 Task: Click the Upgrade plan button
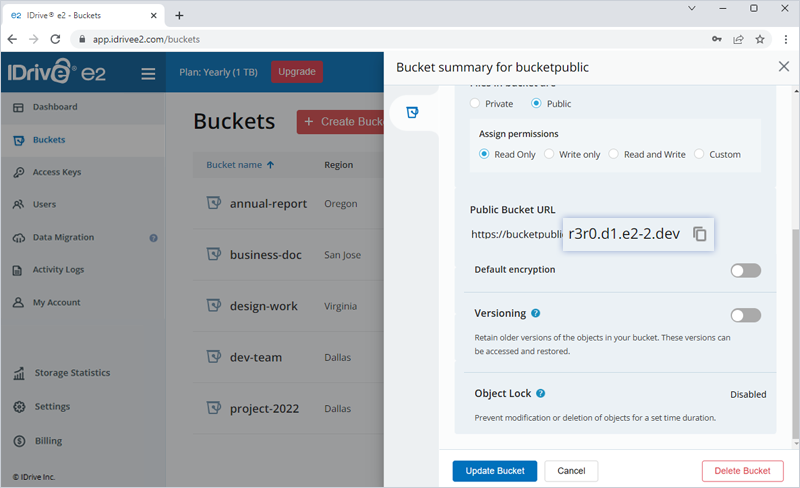pos(297,71)
